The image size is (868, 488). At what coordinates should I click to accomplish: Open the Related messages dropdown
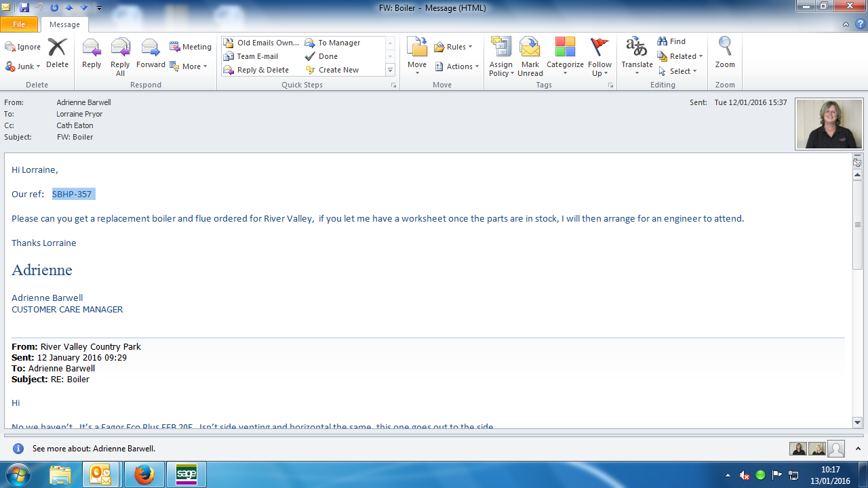tap(680, 56)
